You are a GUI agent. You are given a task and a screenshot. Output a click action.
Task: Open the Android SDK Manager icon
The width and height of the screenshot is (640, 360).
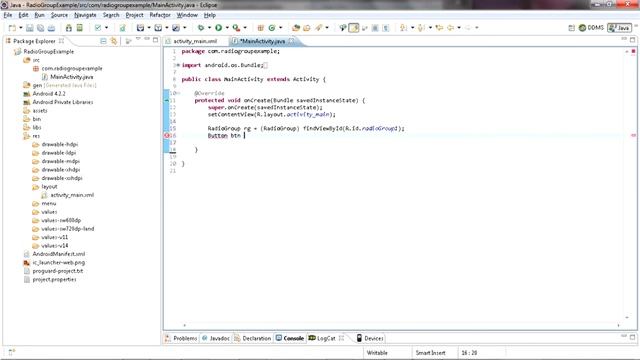[69, 28]
